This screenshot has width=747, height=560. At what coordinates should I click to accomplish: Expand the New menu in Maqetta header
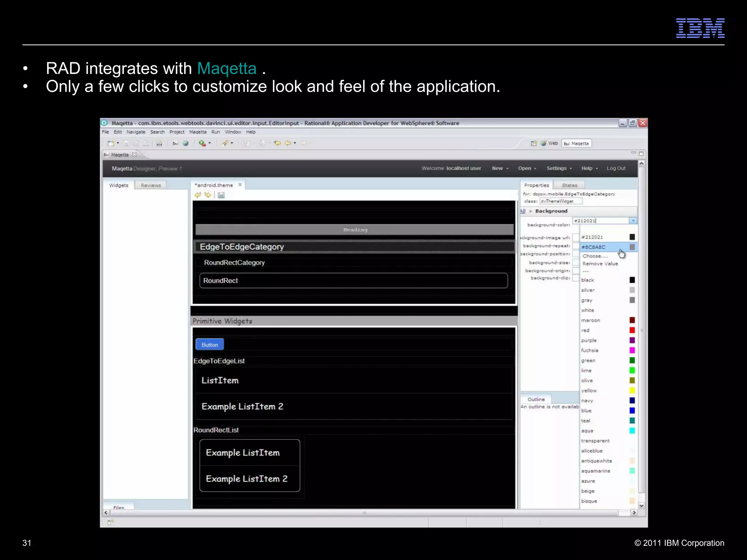[x=500, y=168]
